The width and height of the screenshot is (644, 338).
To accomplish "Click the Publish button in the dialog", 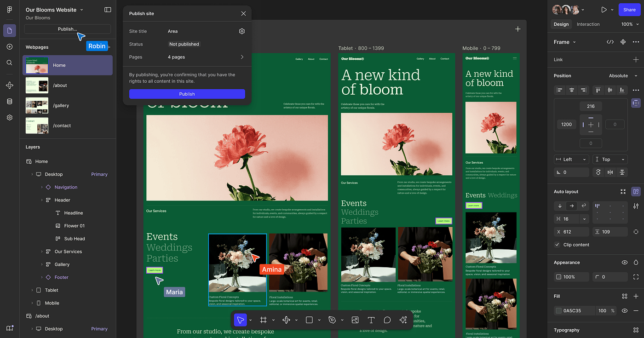I will [x=187, y=94].
